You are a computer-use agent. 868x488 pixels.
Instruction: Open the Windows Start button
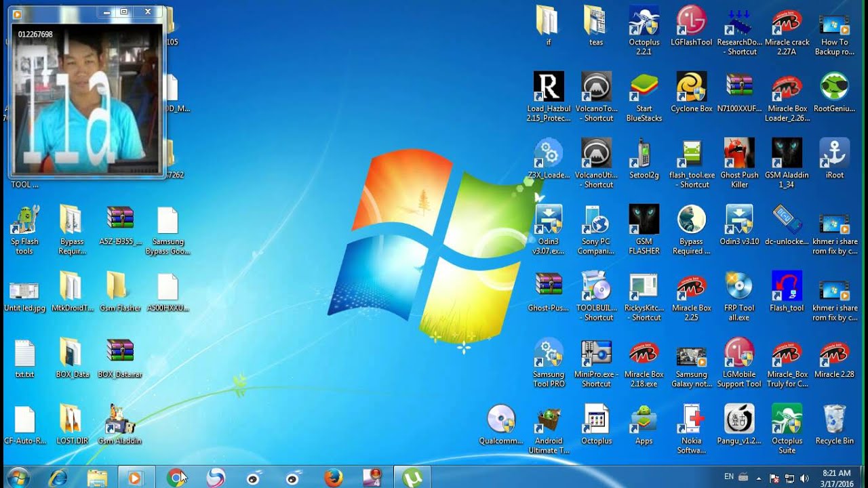click(x=19, y=477)
